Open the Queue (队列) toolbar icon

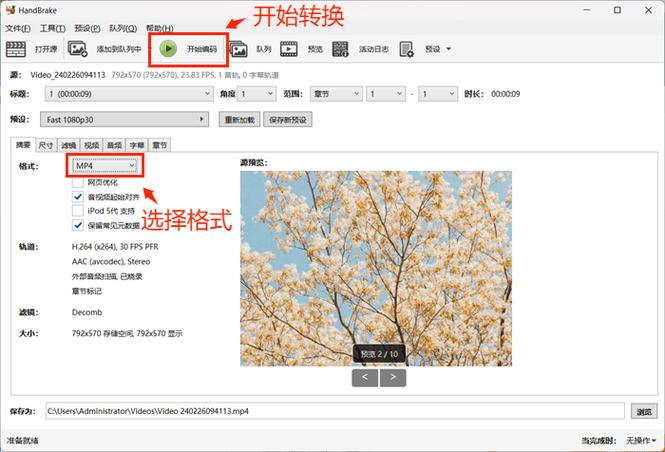click(238, 49)
